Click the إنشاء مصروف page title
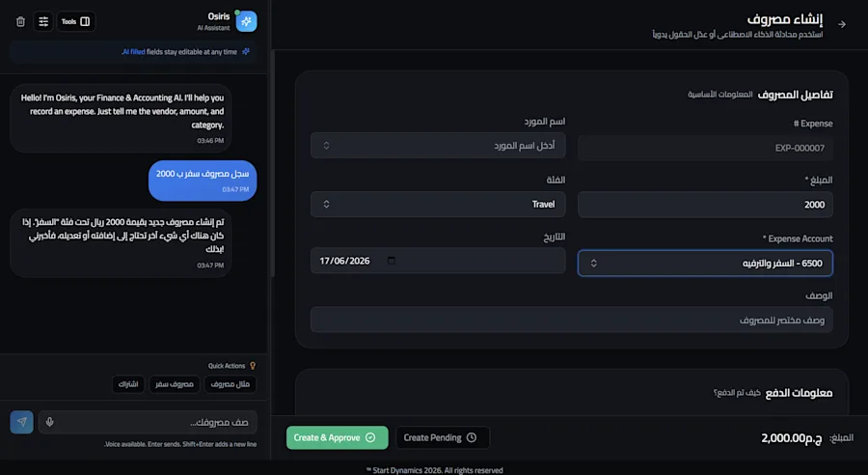 tap(784, 20)
